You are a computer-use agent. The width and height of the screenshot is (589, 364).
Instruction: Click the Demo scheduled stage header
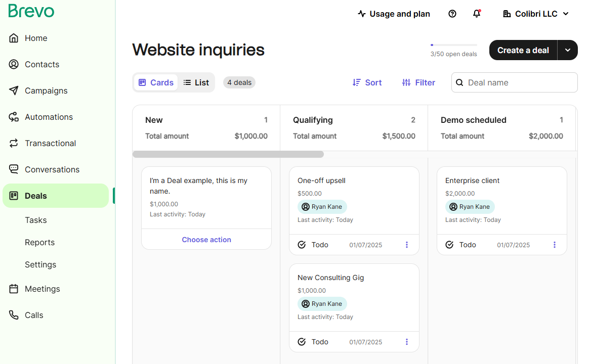pyautogui.click(x=501, y=128)
